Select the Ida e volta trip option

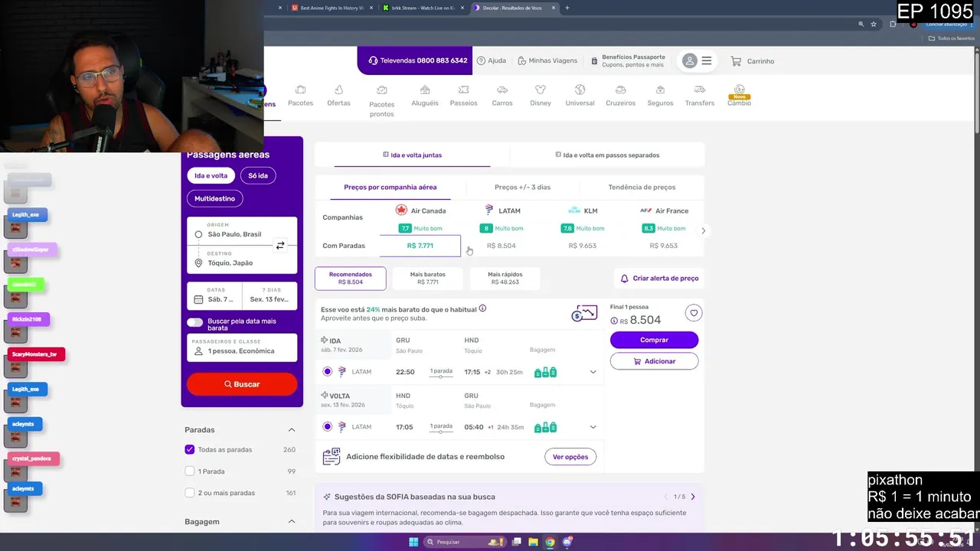(211, 176)
